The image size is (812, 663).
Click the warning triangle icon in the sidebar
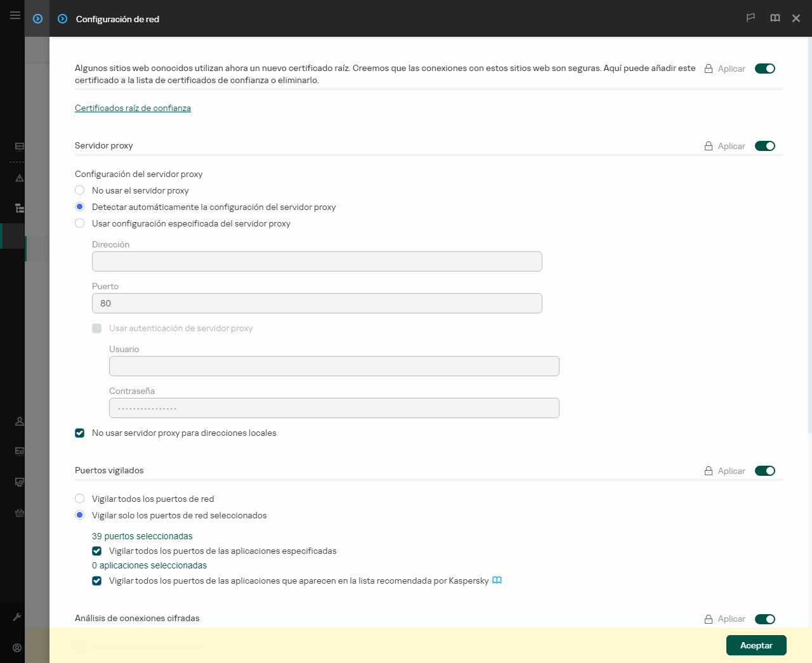(x=18, y=178)
